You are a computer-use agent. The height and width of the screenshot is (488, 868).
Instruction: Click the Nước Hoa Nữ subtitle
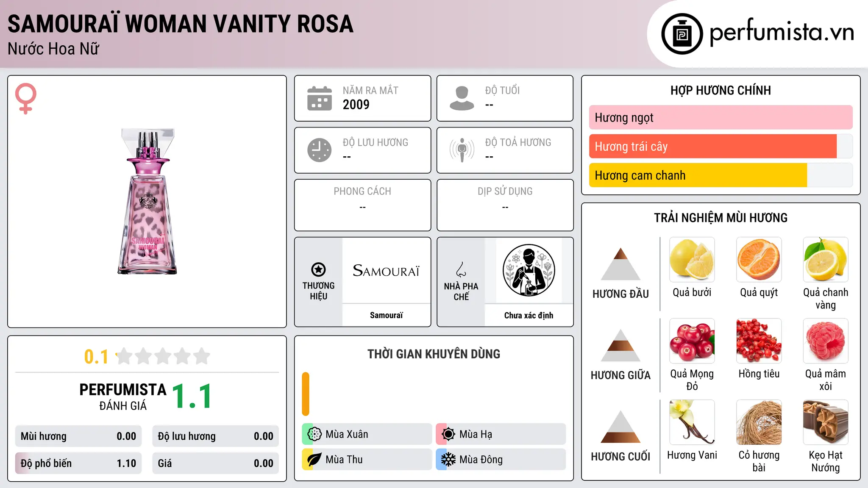[x=53, y=49]
